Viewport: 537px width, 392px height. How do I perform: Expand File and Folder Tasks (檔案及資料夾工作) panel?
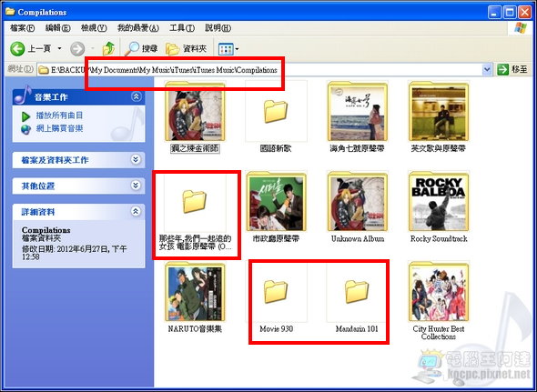click(x=136, y=159)
